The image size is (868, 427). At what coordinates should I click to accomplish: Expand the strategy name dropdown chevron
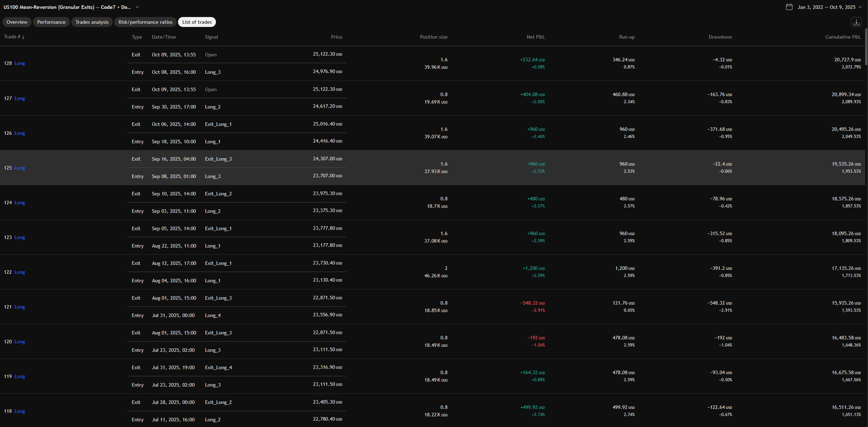[x=137, y=7]
